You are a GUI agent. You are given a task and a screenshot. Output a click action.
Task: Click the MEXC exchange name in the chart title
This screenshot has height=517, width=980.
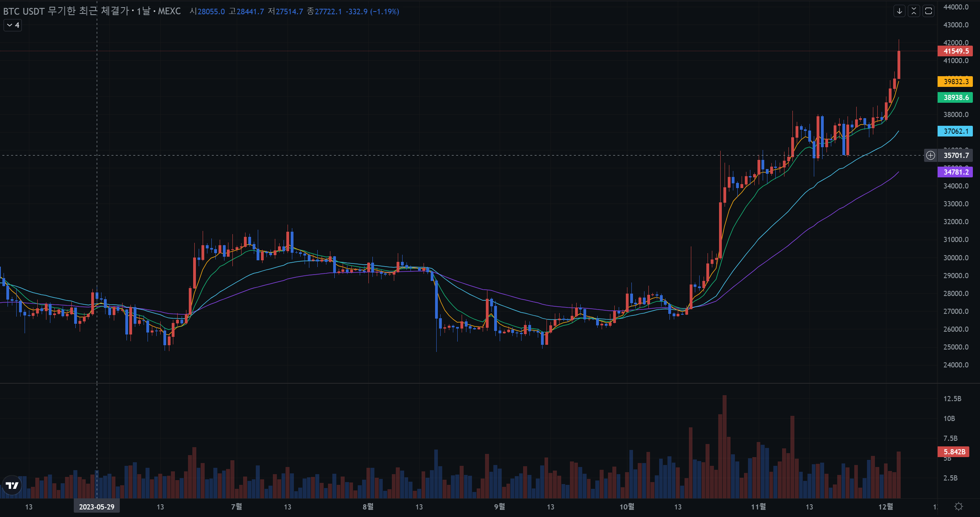click(x=169, y=12)
